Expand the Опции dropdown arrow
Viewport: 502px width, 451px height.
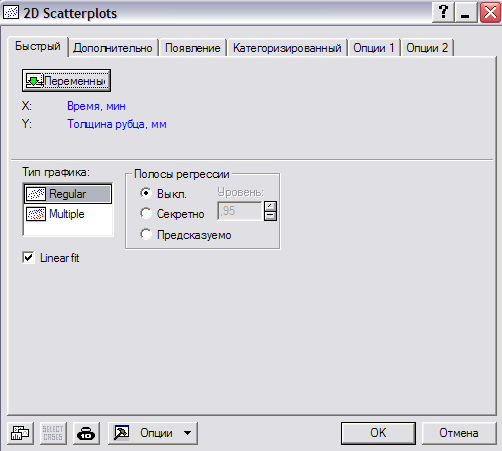click(x=187, y=433)
